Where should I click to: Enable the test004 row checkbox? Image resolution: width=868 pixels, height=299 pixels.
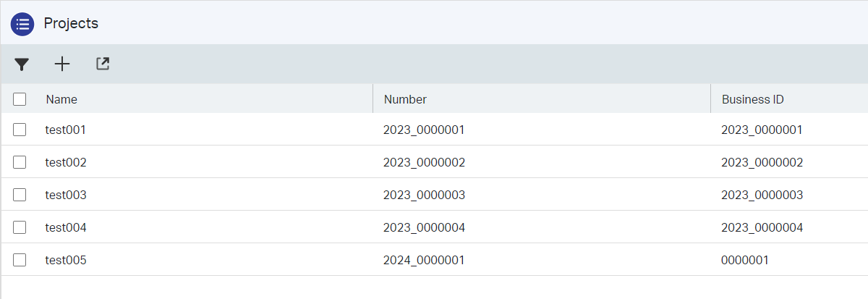[x=20, y=227]
